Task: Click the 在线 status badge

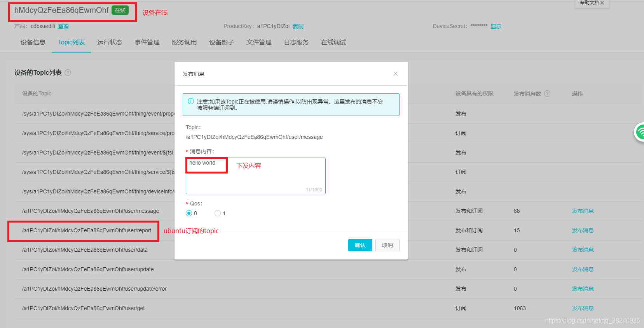Action: click(x=120, y=10)
